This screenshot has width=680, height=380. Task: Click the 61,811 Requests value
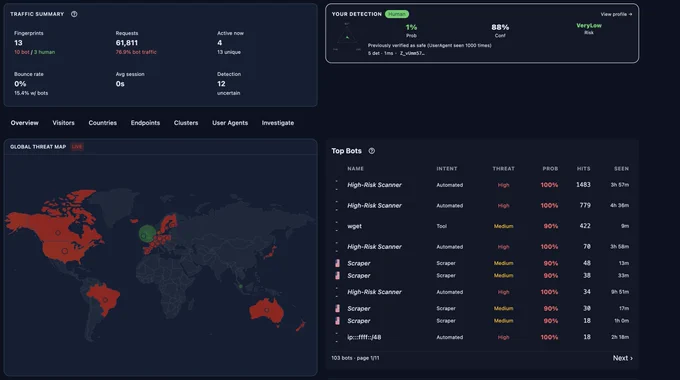click(127, 43)
